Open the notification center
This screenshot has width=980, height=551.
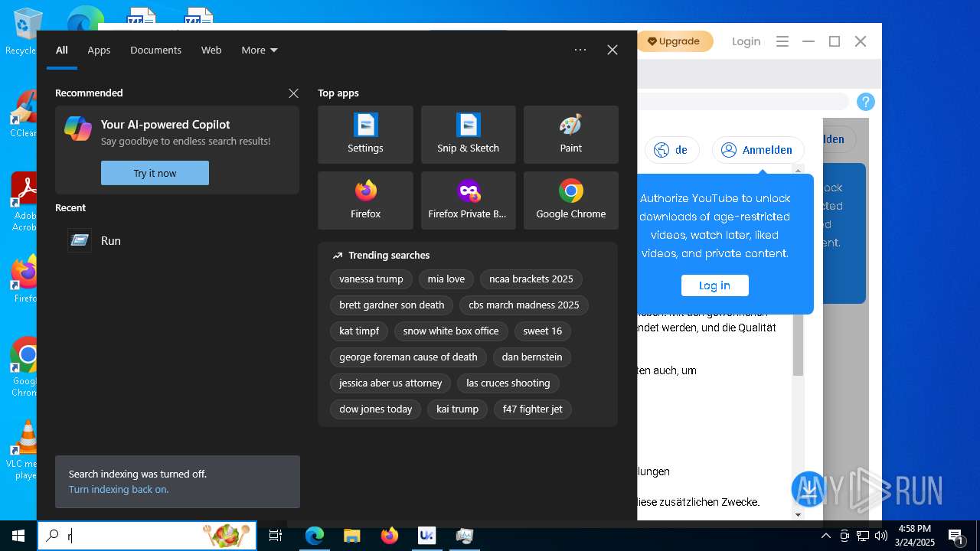tap(955, 536)
